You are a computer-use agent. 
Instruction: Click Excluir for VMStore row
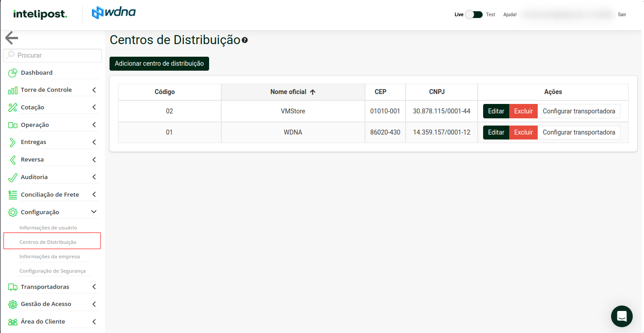tap(523, 111)
